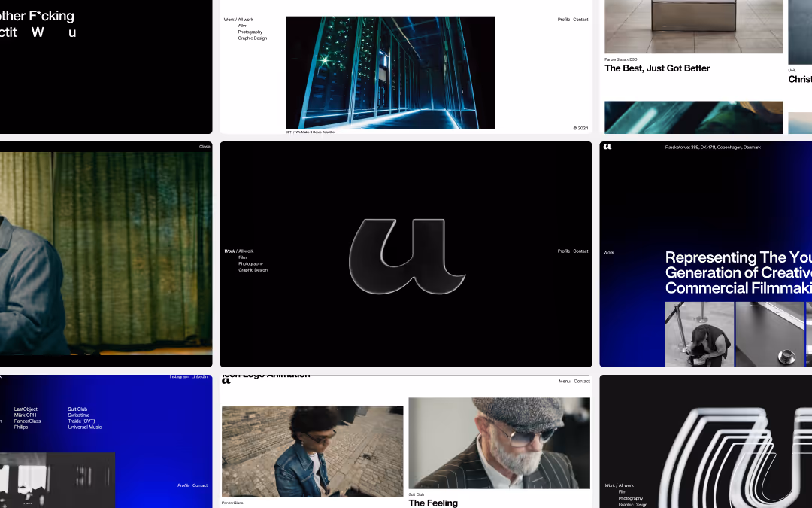Open the denim jacket man thumbnail
Viewport: 812px width, 508px height.
click(312, 452)
